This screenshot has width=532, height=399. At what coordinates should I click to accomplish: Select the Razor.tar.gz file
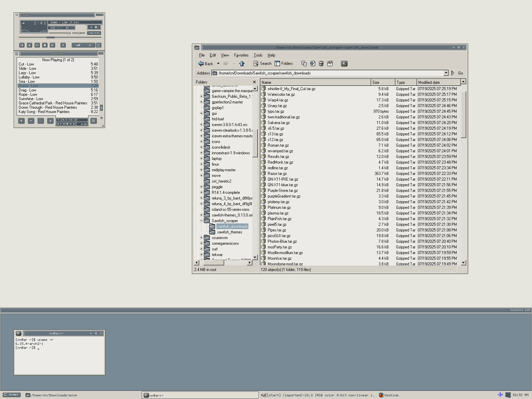pyautogui.click(x=277, y=174)
